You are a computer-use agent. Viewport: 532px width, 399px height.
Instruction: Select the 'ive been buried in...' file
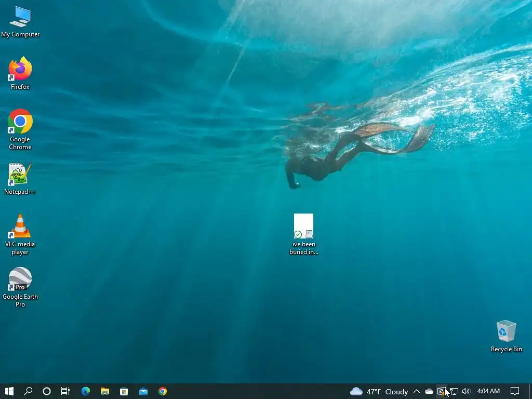303,234
